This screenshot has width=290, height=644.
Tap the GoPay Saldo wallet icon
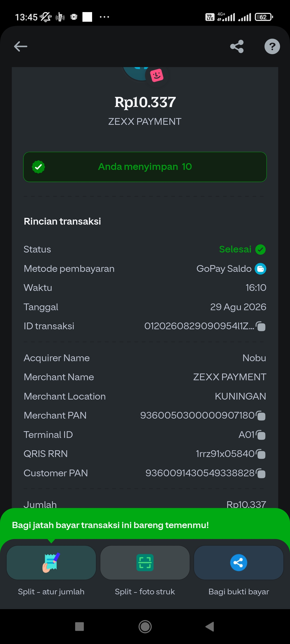point(260,269)
